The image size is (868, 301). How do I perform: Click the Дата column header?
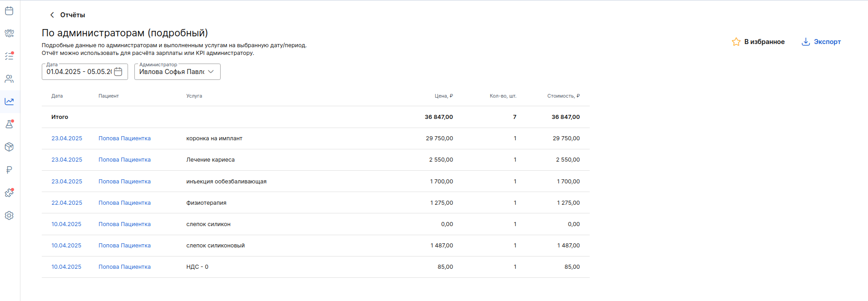57,96
